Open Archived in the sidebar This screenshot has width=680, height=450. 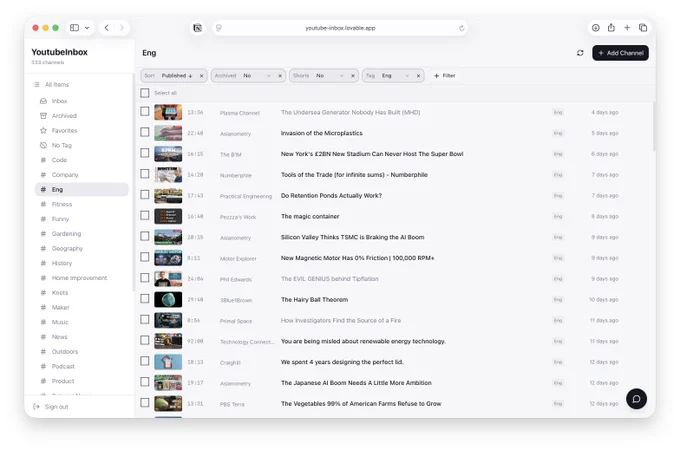click(x=64, y=116)
